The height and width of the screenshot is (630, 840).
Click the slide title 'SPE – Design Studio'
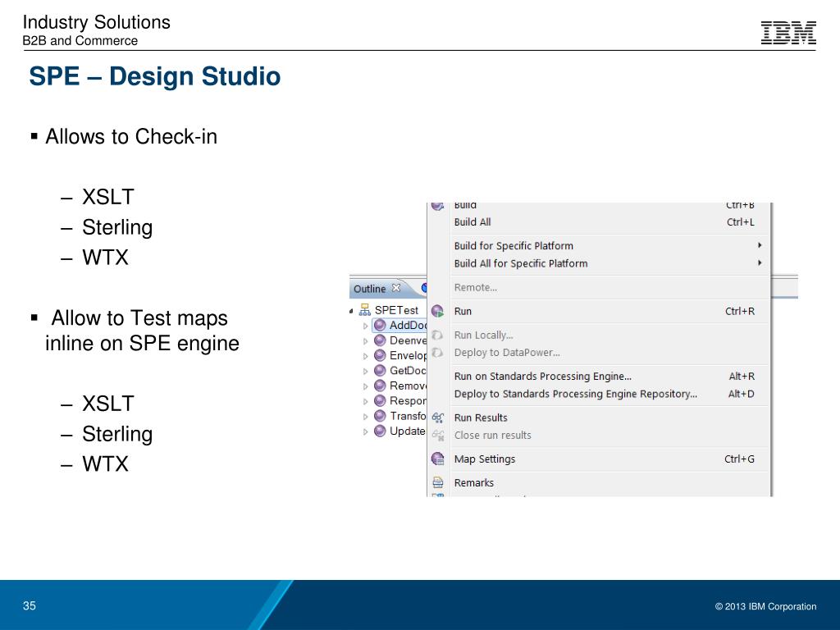coord(155,76)
